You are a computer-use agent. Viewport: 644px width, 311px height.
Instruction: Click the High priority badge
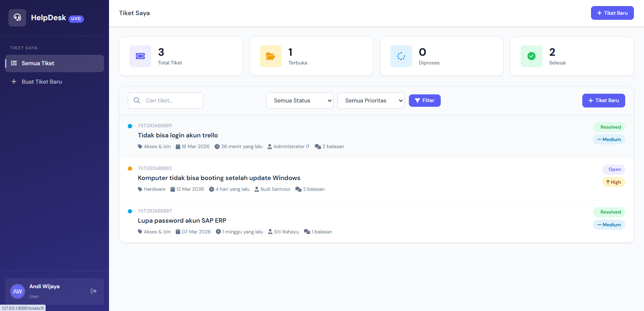coord(613,182)
